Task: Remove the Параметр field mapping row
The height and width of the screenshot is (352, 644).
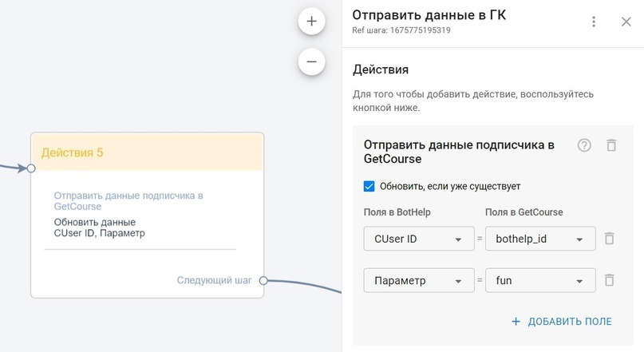Action: [x=609, y=280]
